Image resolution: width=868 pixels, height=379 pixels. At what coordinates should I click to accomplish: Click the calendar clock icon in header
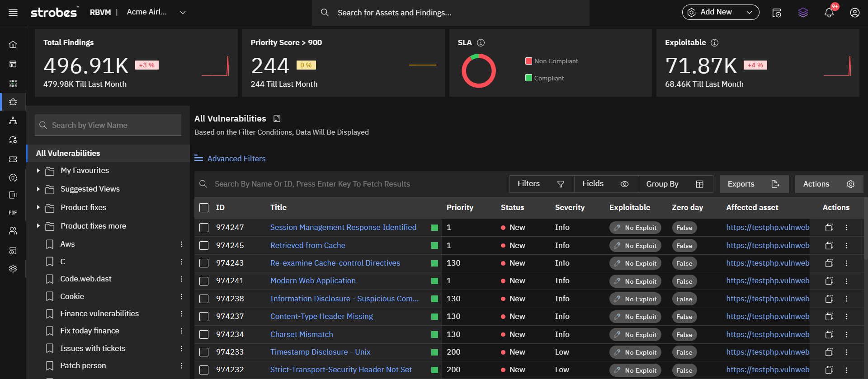(x=777, y=13)
